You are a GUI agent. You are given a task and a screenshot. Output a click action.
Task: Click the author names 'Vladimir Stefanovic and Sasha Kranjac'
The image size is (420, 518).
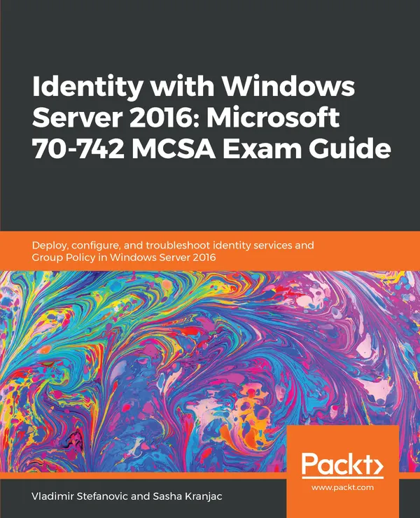click(x=127, y=496)
